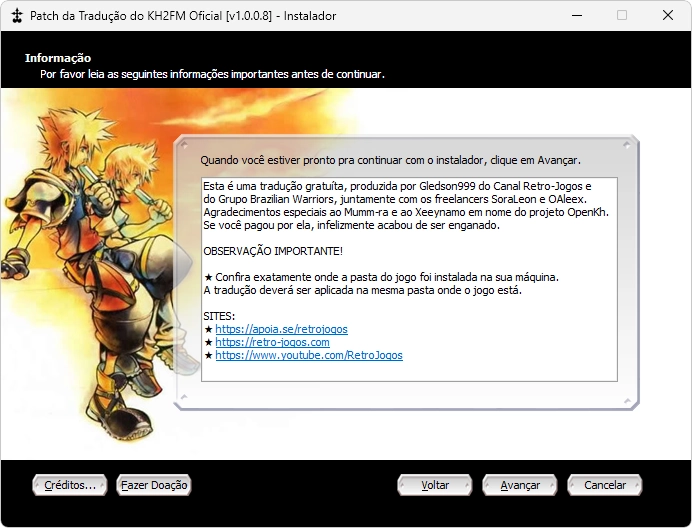Open the Créditos dialog
Image resolution: width=692 pixels, height=528 pixels.
70,485
